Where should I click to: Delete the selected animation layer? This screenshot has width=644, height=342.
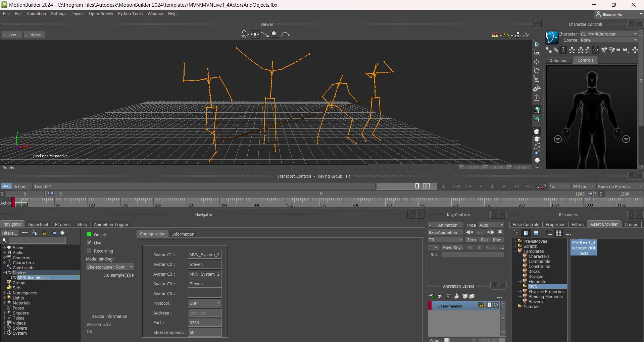[x=448, y=296]
